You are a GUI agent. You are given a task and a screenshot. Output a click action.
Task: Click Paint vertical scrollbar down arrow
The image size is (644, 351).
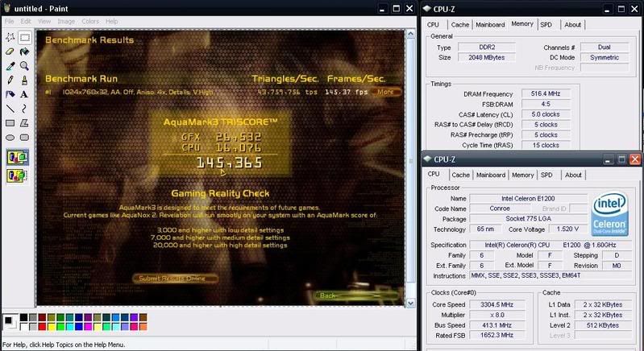pyautogui.click(x=410, y=303)
